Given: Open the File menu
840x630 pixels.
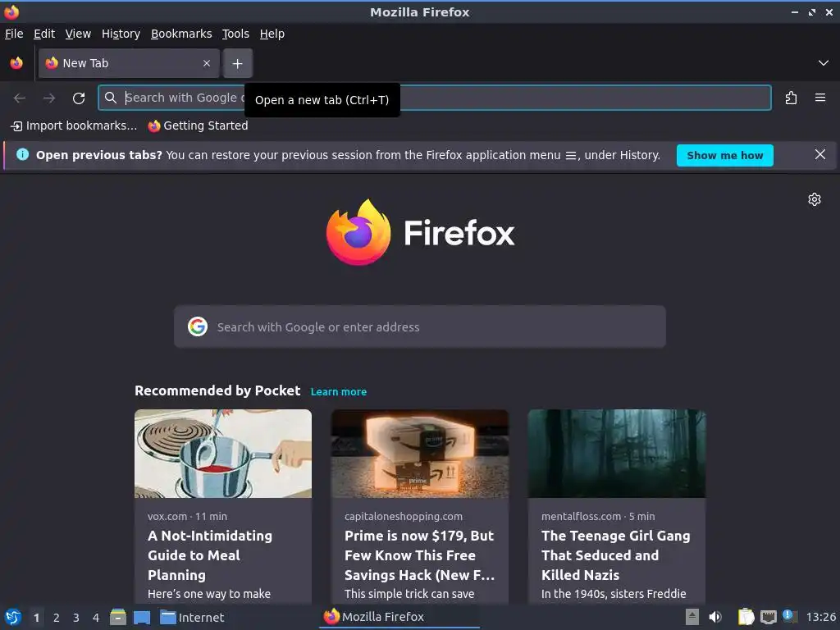Looking at the screenshot, I should tap(14, 34).
